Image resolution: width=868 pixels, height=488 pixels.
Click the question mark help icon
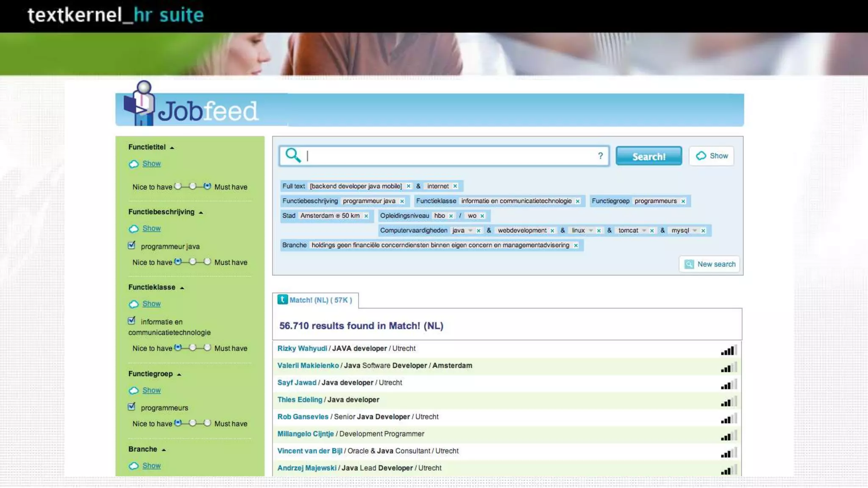point(600,156)
